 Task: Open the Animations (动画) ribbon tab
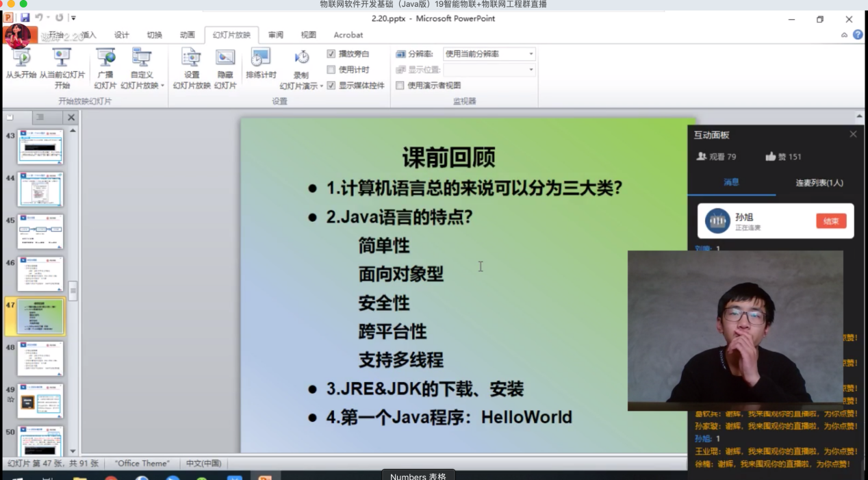187,35
